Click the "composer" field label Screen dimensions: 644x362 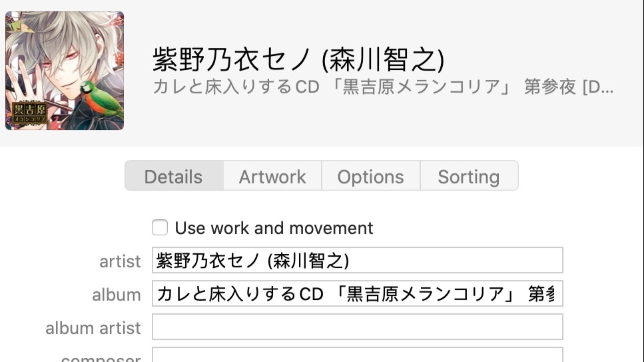(x=101, y=358)
